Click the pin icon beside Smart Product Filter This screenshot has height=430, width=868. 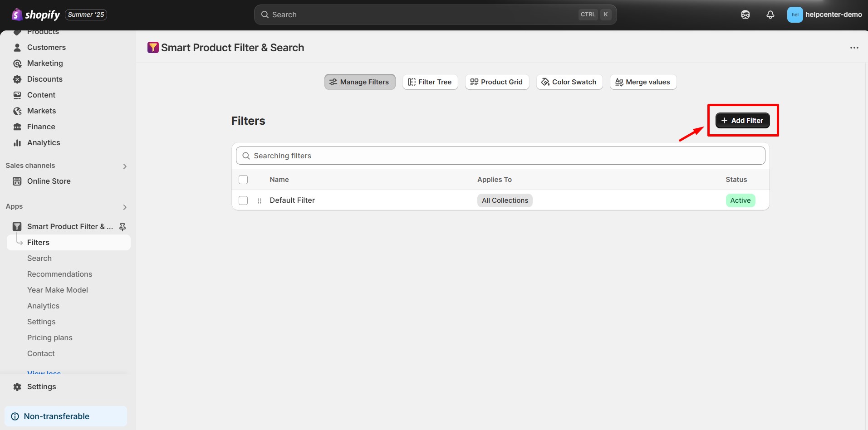pos(123,226)
